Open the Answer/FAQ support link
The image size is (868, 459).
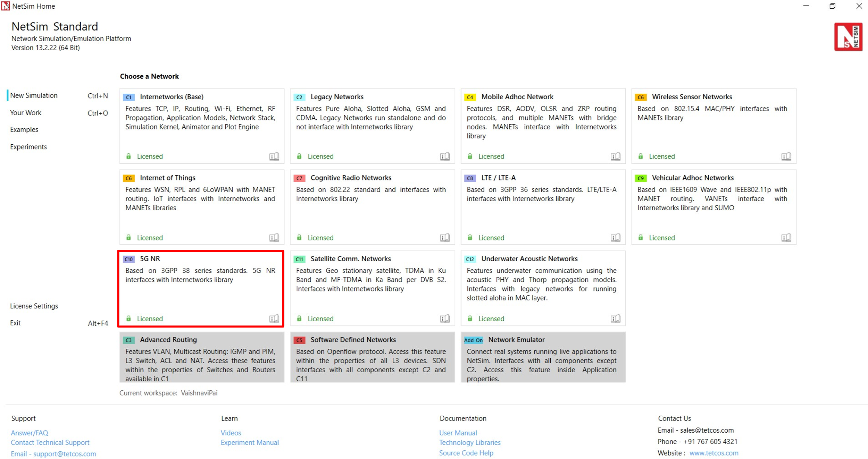click(x=30, y=433)
